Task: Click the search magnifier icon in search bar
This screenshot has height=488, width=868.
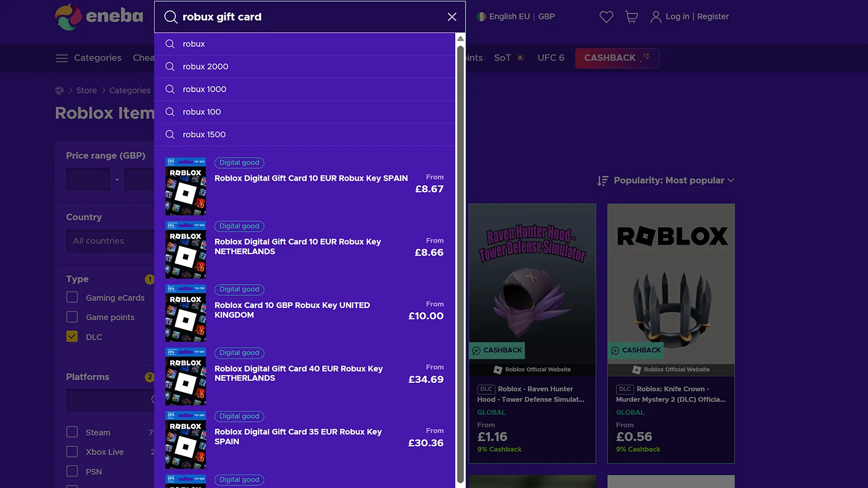Action: point(171,17)
